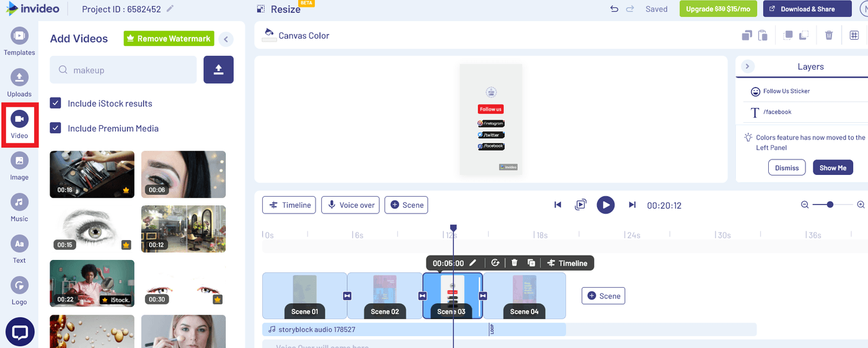Image resolution: width=868 pixels, height=348 pixels.
Task: Click the scene speed/animation clock icon
Action: pos(495,263)
